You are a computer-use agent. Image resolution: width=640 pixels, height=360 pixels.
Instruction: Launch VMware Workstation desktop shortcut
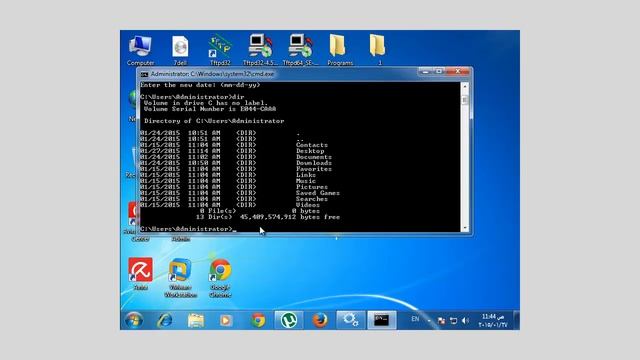(x=180, y=278)
